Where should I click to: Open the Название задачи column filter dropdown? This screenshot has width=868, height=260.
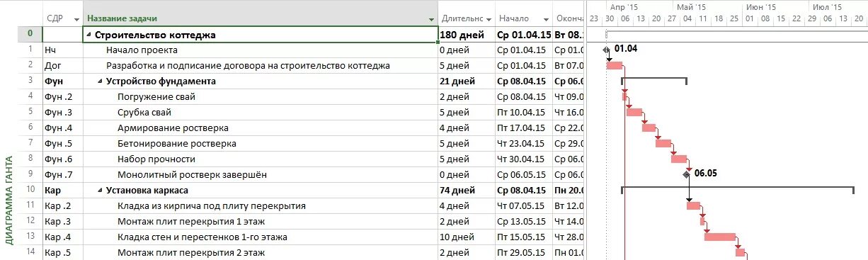tap(432, 19)
